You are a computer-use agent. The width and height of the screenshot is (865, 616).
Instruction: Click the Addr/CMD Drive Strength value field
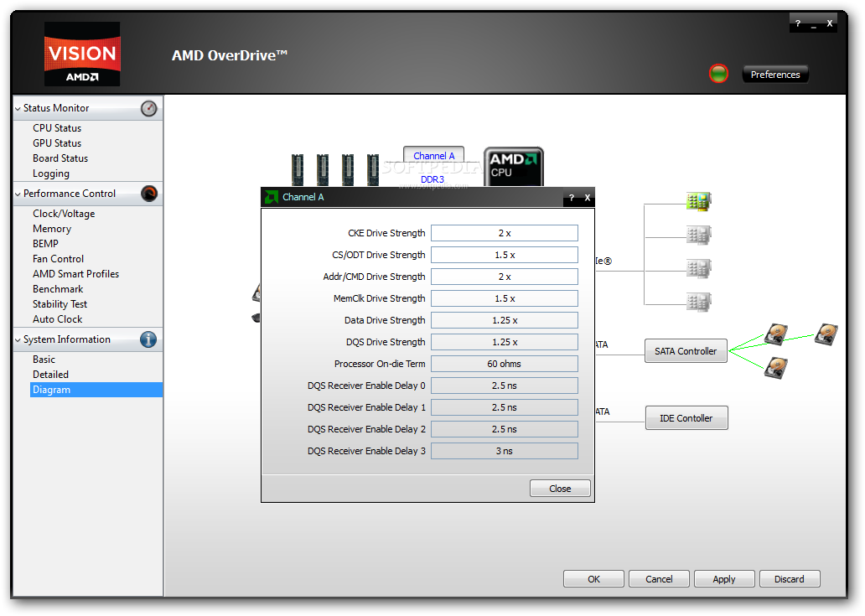click(x=505, y=277)
